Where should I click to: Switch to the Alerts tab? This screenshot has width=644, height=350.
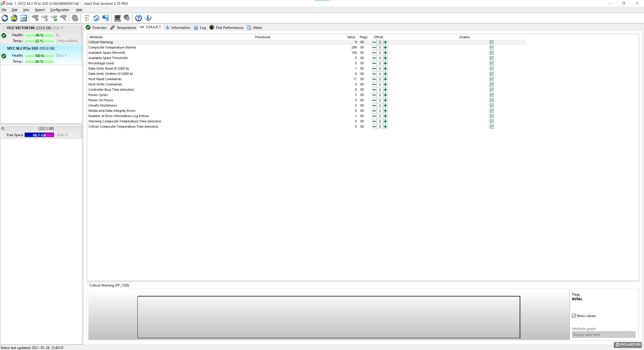254,27
